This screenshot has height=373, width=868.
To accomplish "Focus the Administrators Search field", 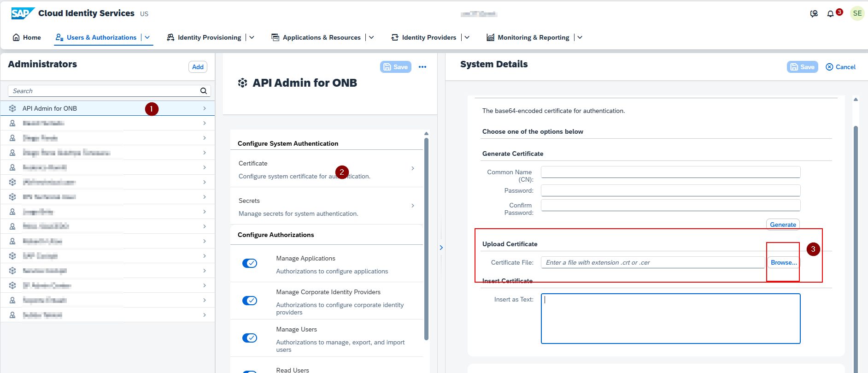I will (109, 91).
